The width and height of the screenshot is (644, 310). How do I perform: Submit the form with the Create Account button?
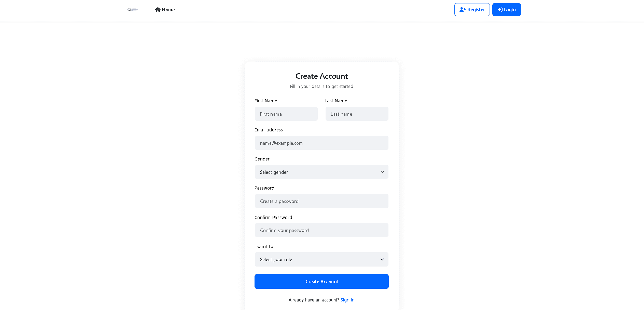321,282
